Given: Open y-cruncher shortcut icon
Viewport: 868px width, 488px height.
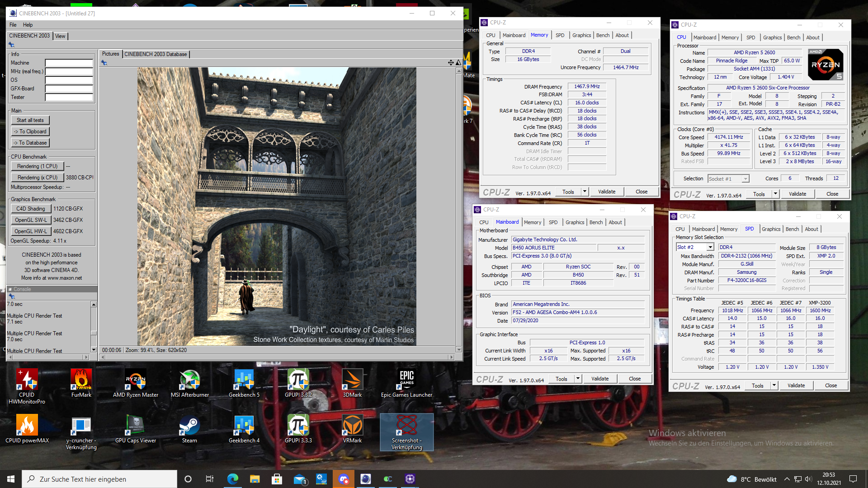Looking at the screenshot, I should [x=81, y=432].
